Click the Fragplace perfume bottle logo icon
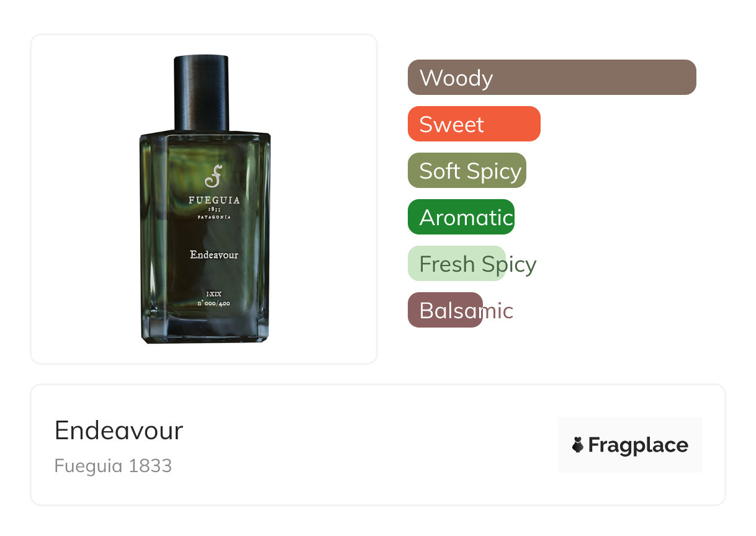 [x=578, y=445]
